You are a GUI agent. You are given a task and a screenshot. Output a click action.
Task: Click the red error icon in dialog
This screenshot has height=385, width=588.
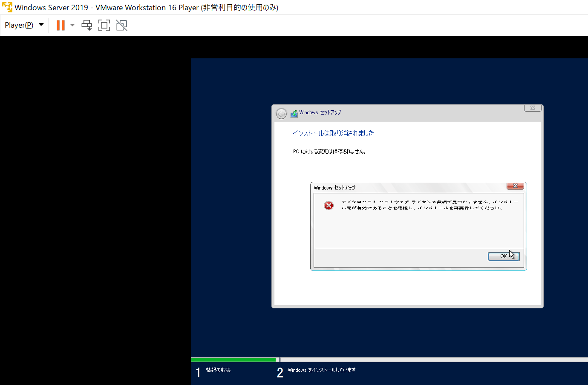[329, 206]
